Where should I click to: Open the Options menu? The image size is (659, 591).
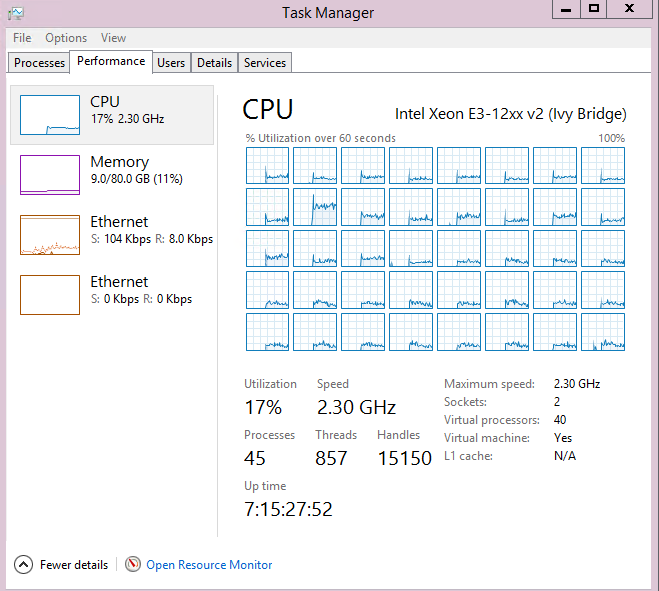pos(66,38)
